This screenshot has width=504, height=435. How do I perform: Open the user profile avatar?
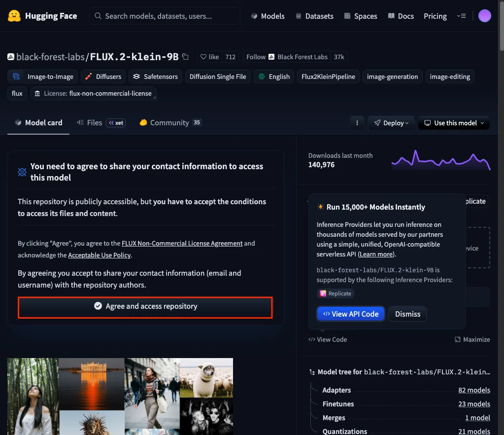484,16
